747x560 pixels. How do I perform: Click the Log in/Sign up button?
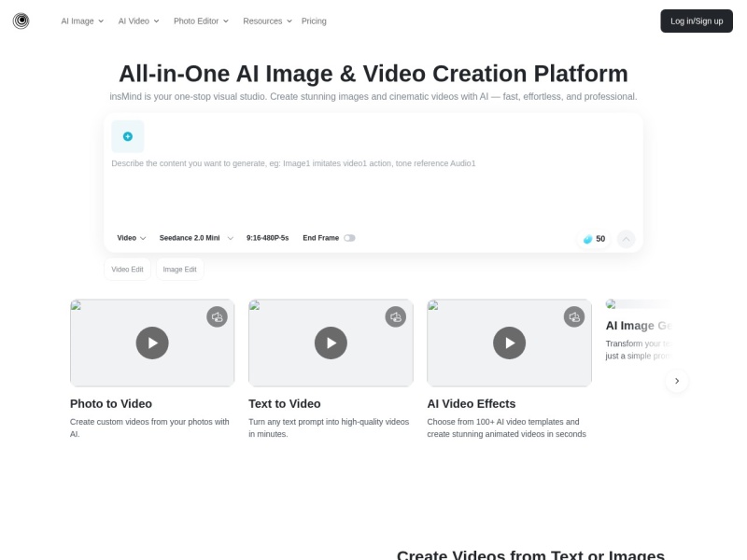point(697,21)
